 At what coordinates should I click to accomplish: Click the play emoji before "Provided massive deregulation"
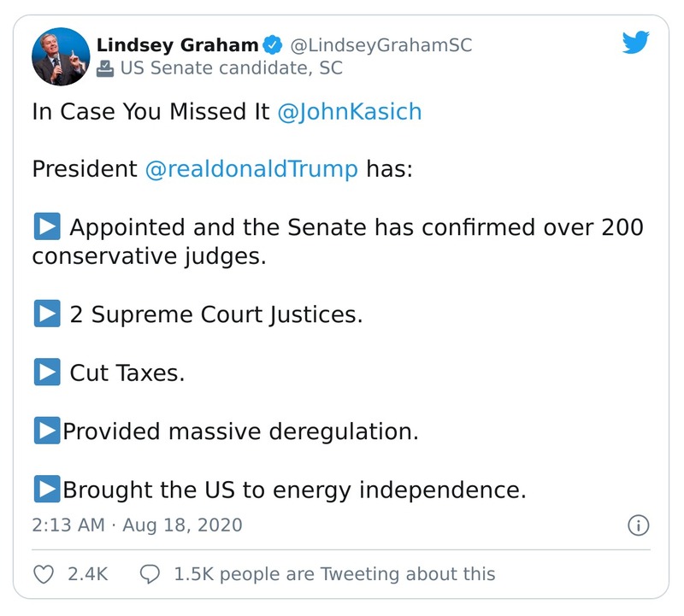click(x=46, y=431)
